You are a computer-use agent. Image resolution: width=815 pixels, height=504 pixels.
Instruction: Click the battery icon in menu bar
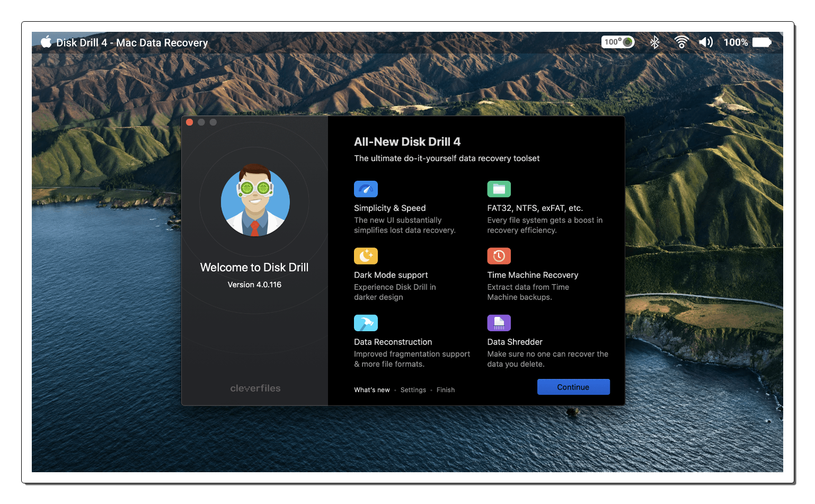pyautogui.click(x=762, y=42)
